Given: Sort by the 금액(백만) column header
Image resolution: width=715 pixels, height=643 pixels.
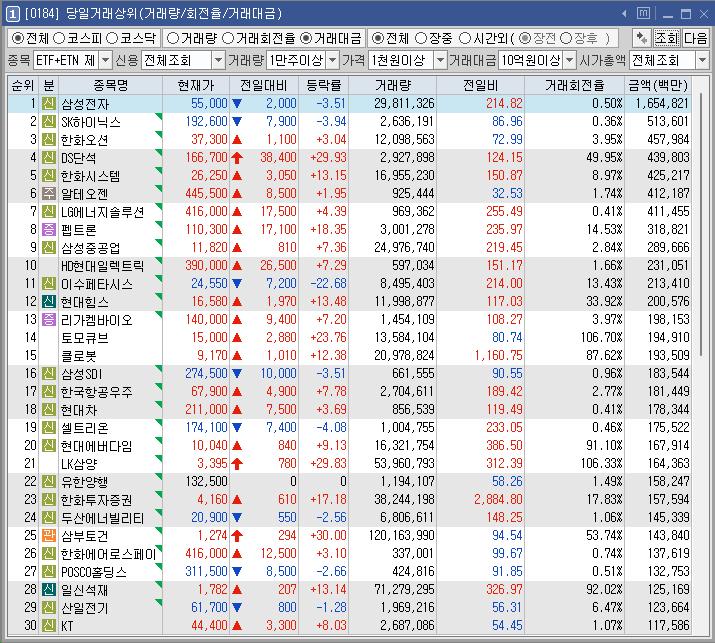Looking at the screenshot, I should (x=658, y=85).
